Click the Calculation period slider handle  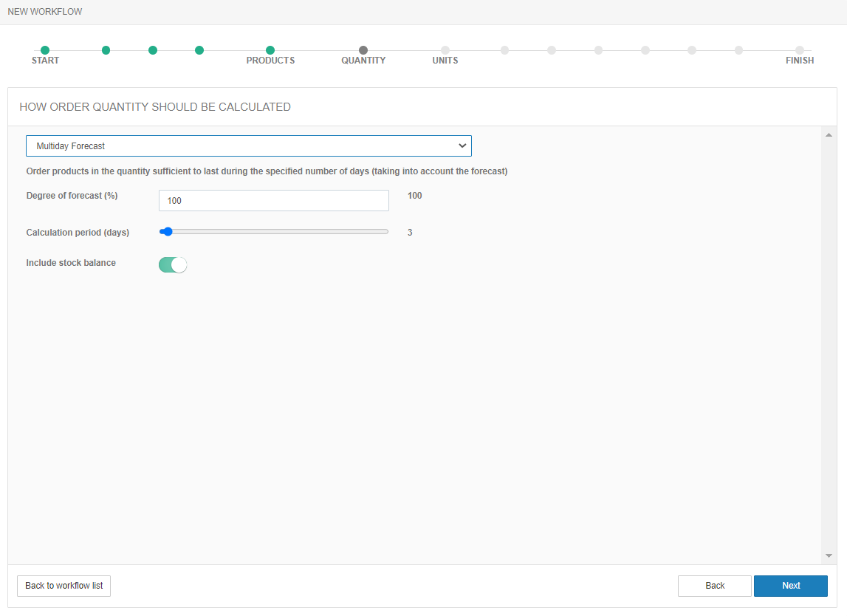pos(168,232)
